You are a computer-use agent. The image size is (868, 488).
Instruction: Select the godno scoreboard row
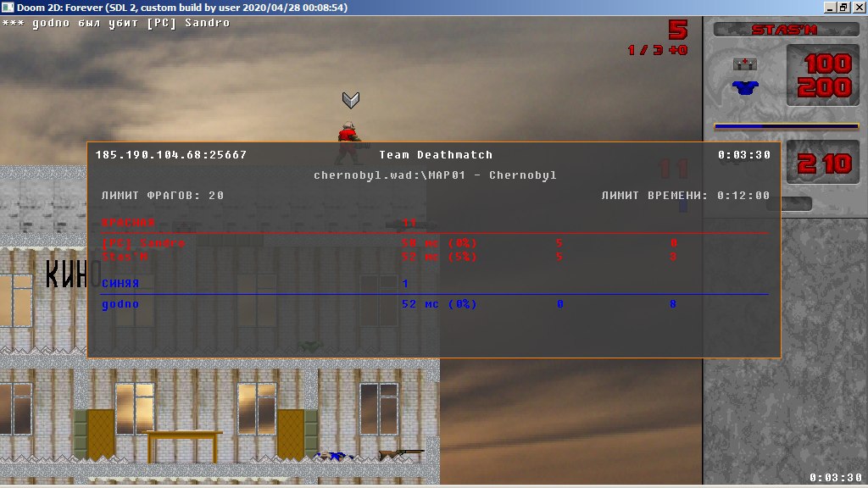pyautogui.click(x=435, y=304)
